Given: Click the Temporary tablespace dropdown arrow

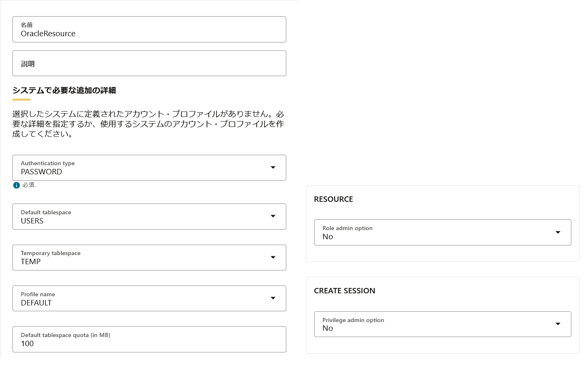Looking at the screenshot, I should point(273,257).
